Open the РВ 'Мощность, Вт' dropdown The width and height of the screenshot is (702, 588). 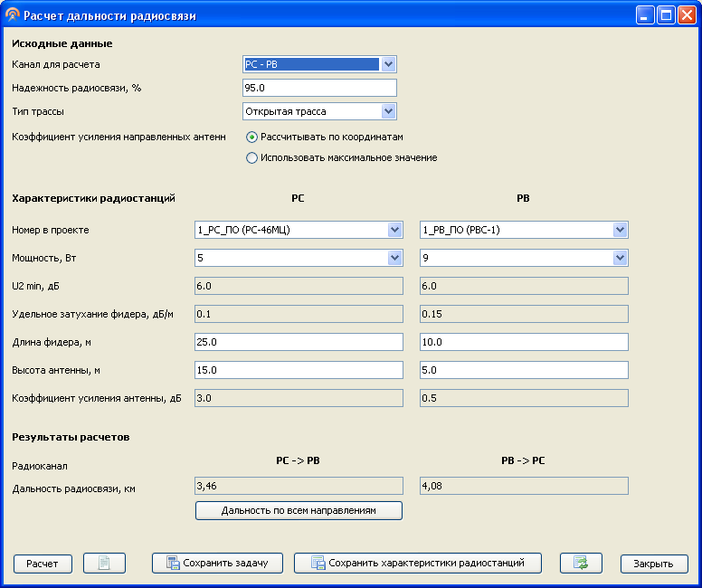(620, 258)
